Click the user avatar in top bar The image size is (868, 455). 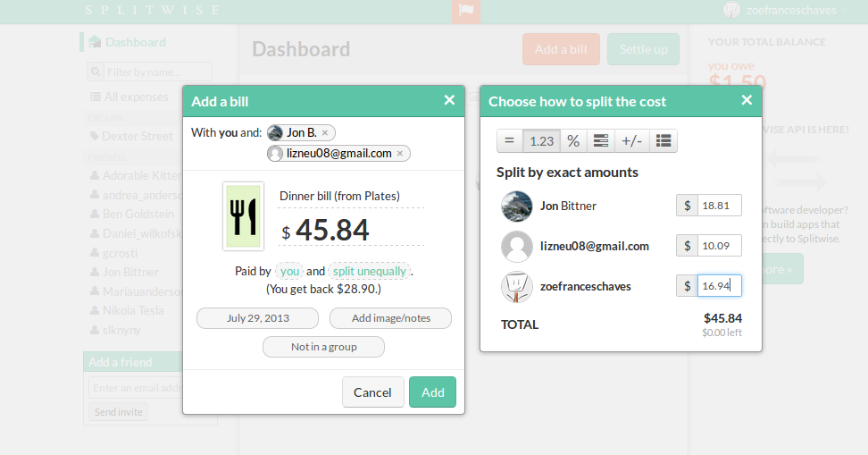[x=732, y=10]
